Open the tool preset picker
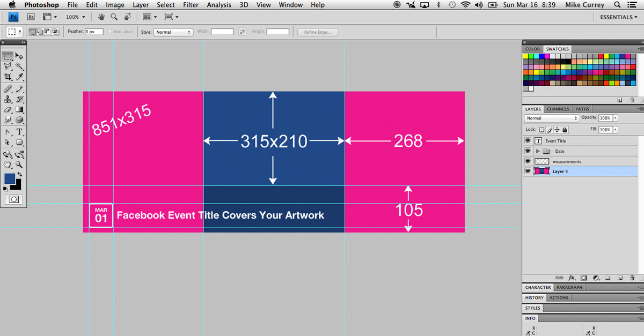The width and height of the screenshot is (644, 336). [14, 32]
